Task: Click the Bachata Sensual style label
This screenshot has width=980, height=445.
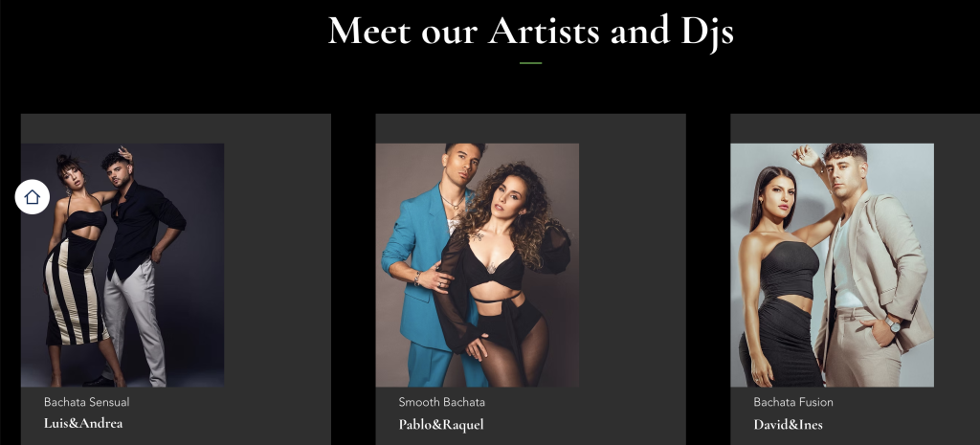Action: click(x=87, y=402)
